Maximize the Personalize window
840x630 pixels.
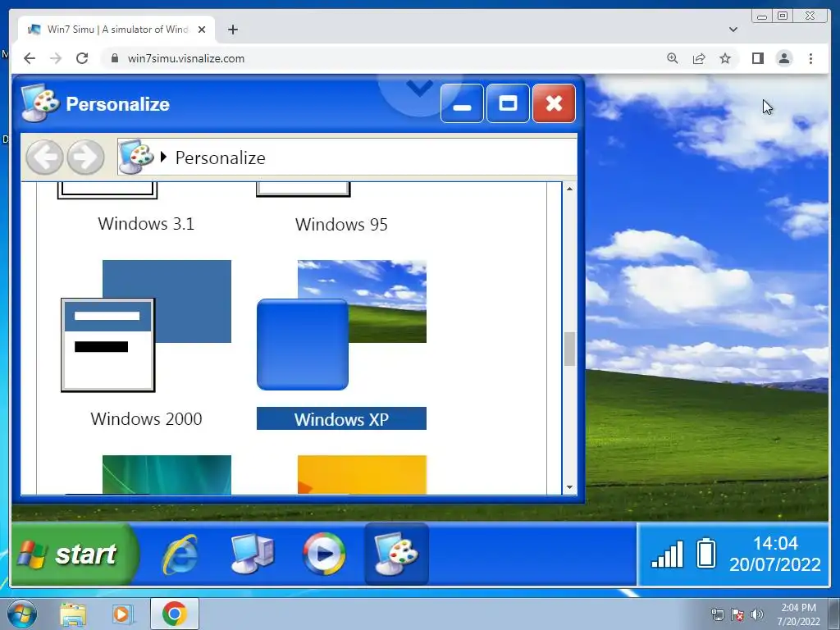pos(508,103)
